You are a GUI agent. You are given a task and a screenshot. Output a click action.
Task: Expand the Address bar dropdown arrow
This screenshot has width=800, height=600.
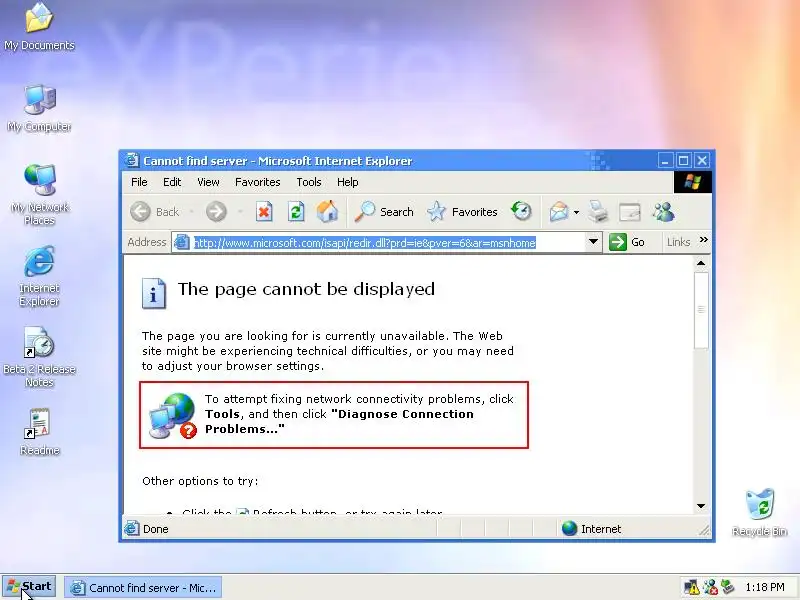pyautogui.click(x=593, y=242)
